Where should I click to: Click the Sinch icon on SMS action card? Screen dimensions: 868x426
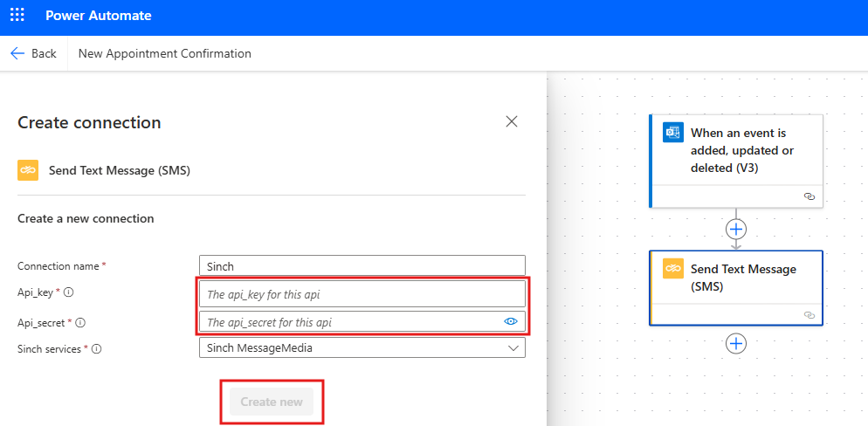click(x=673, y=268)
